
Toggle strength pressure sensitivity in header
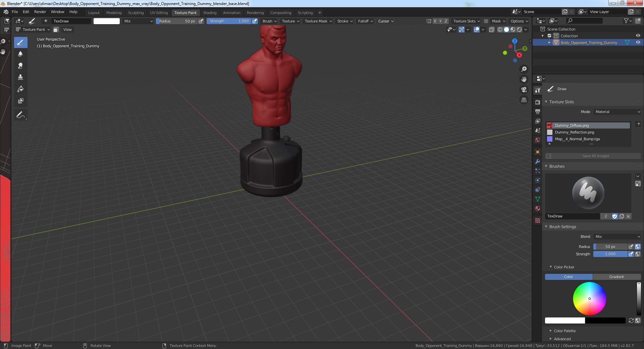255,21
